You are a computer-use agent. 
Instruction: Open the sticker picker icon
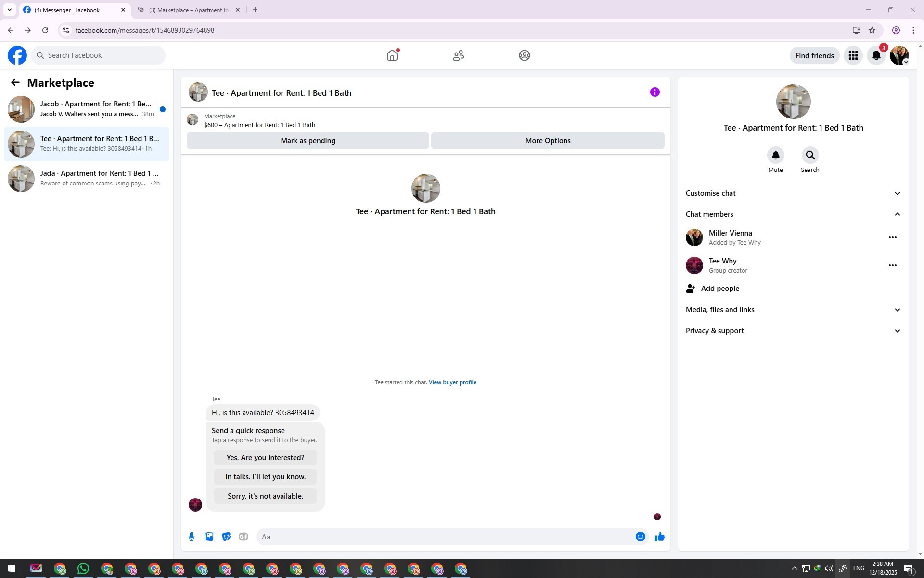226,537
